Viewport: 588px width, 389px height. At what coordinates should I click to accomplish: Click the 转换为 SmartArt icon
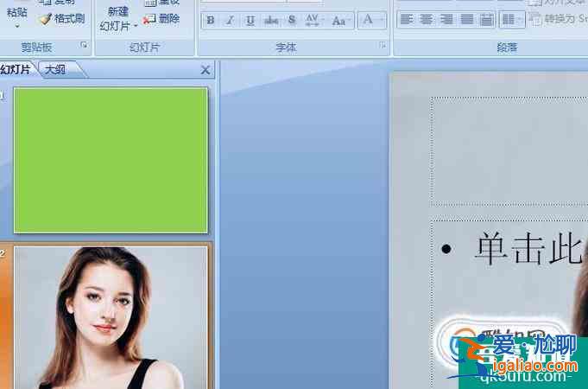534,19
